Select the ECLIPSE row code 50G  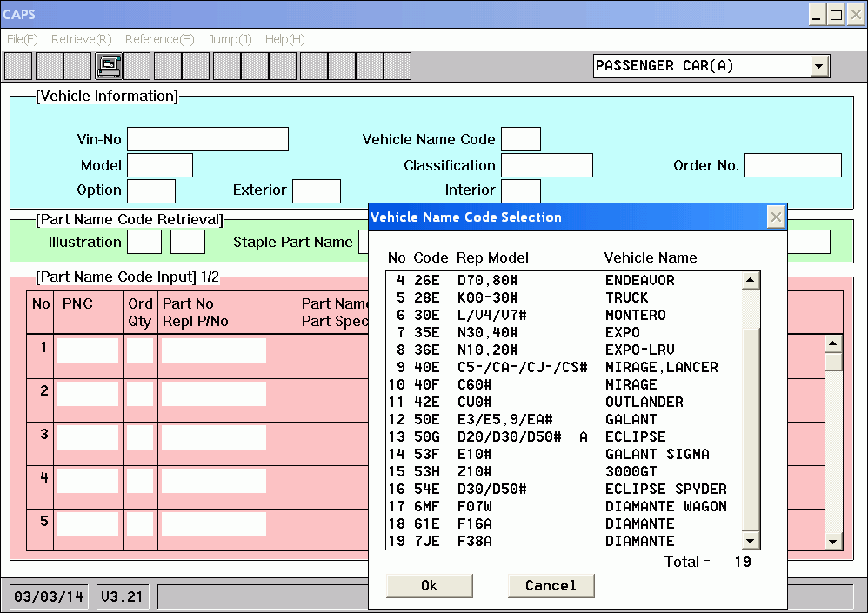564,437
